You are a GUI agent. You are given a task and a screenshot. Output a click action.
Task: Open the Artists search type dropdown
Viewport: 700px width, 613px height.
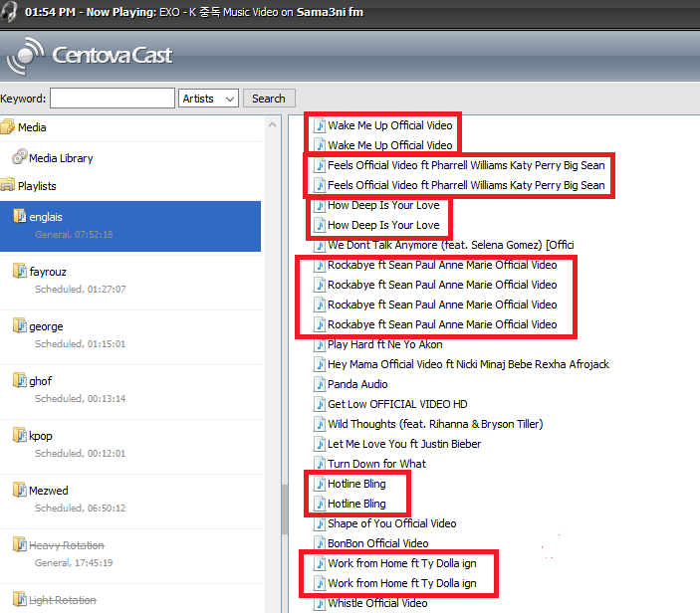click(208, 99)
